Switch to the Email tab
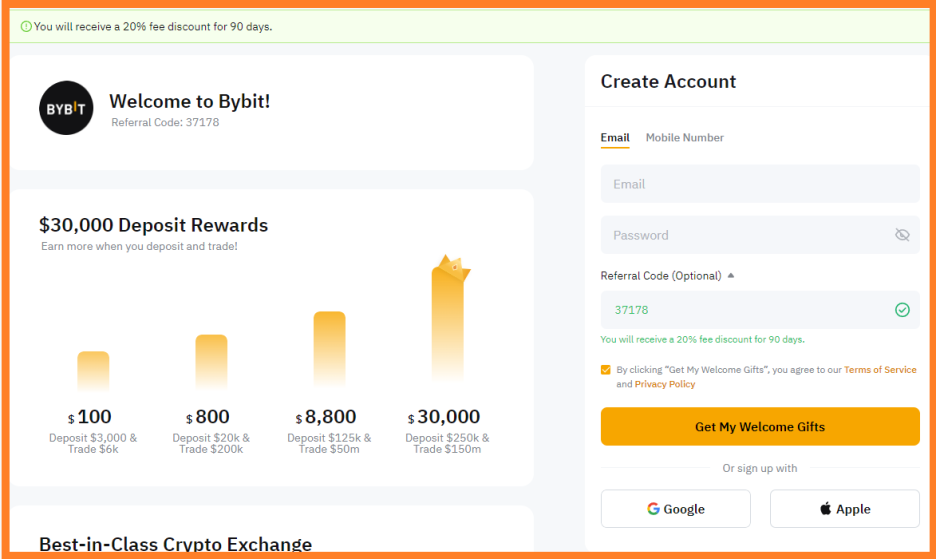This screenshot has width=936, height=559. [615, 137]
